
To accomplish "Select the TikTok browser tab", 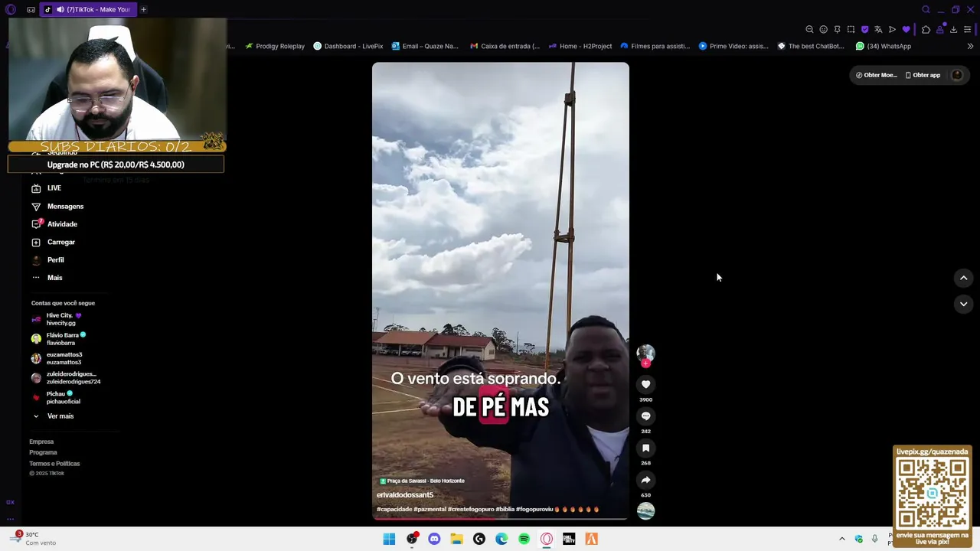I will click(87, 9).
